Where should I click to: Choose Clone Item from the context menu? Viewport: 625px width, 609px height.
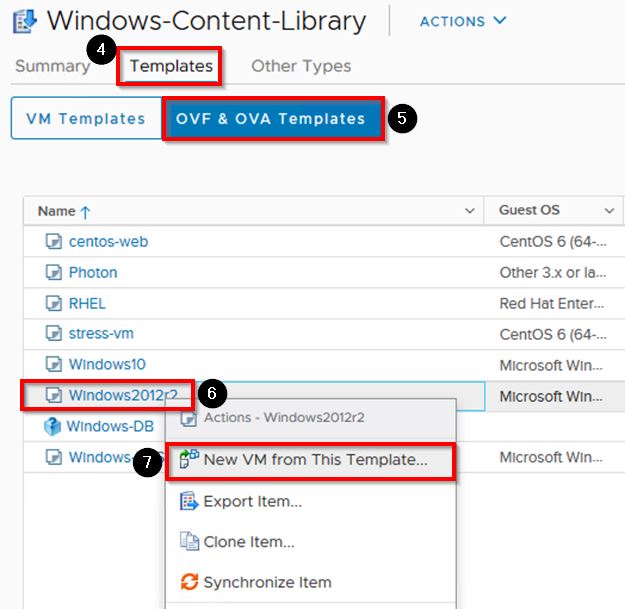(310, 542)
